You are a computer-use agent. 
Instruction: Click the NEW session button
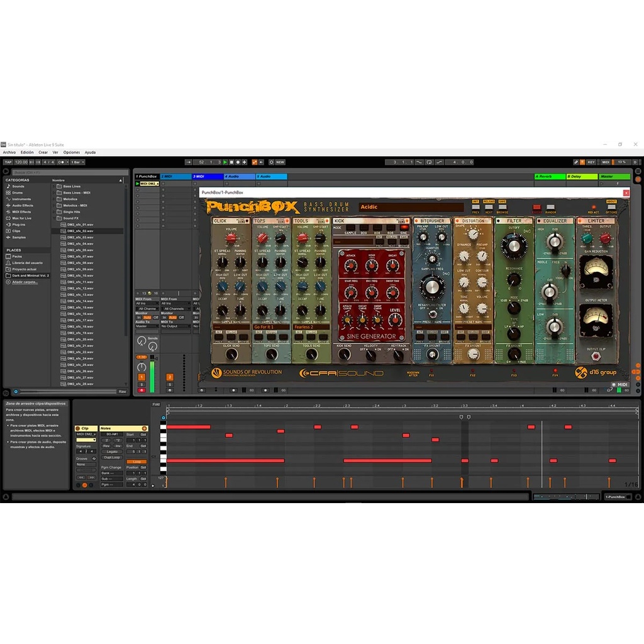[x=280, y=162]
